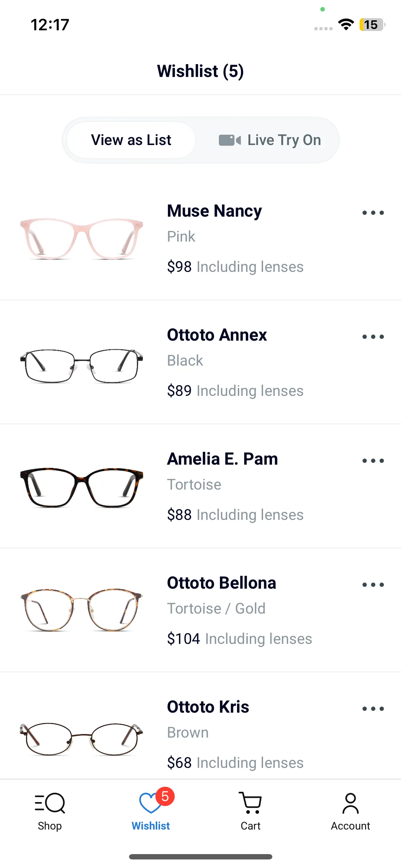Tap the Wishlist heart icon
The width and height of the screenshot is (401, 868).
(x=150, y=804)
